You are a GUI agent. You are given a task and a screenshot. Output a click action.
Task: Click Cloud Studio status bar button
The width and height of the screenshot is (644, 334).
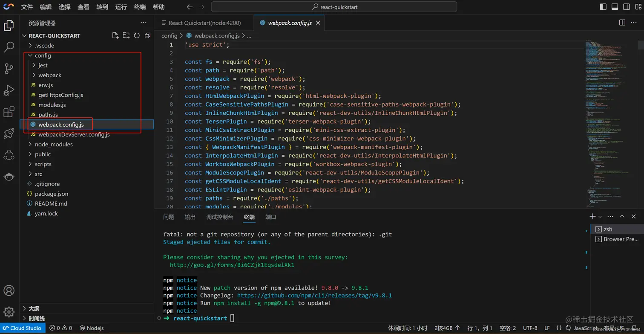tap(22, 328)
